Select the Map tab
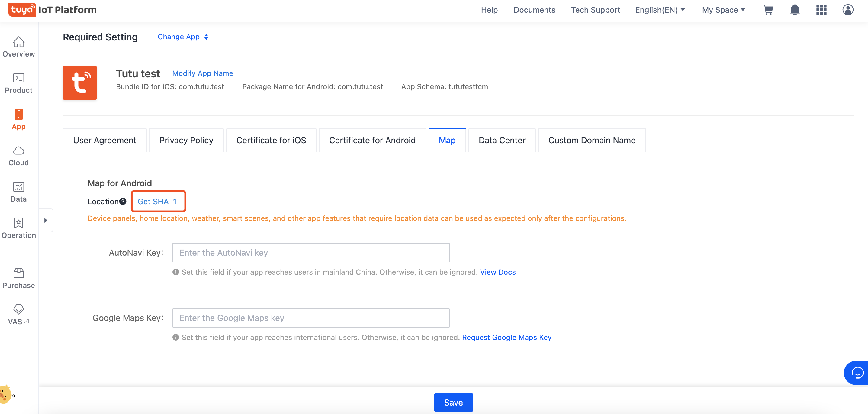Image resolution: width=868 pixels, height=414 pixels. (447, 140)
